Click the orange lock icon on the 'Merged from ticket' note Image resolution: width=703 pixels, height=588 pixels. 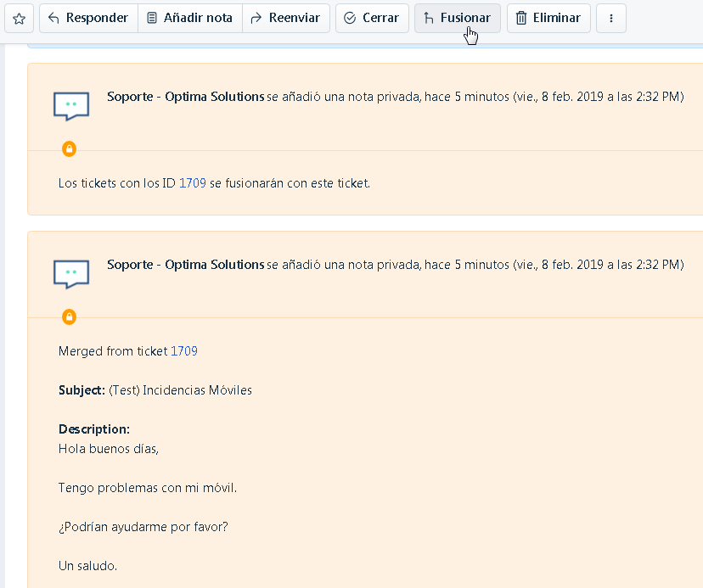coord(70,317)
